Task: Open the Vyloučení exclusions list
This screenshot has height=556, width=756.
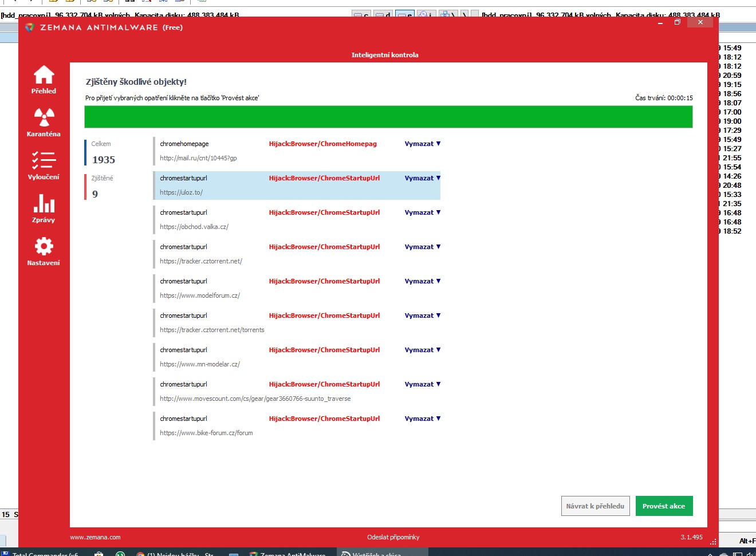Action: pos(44,165)
